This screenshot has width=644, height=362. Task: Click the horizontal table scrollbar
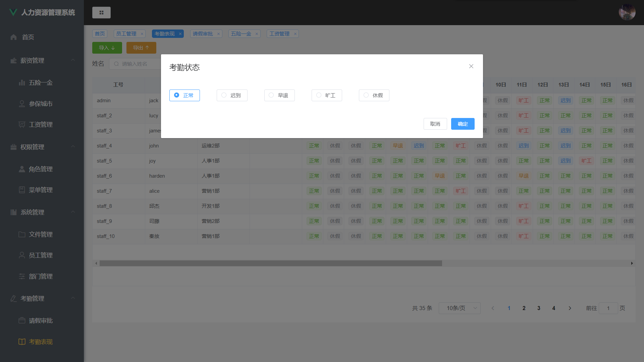pyautogui.click(x=270, y=263)
